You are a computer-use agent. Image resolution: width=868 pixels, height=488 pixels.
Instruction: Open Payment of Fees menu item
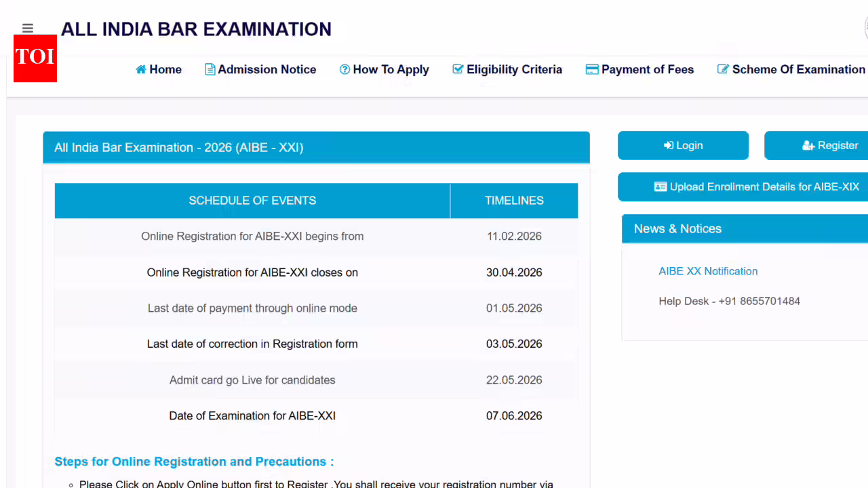pos(639,69)
